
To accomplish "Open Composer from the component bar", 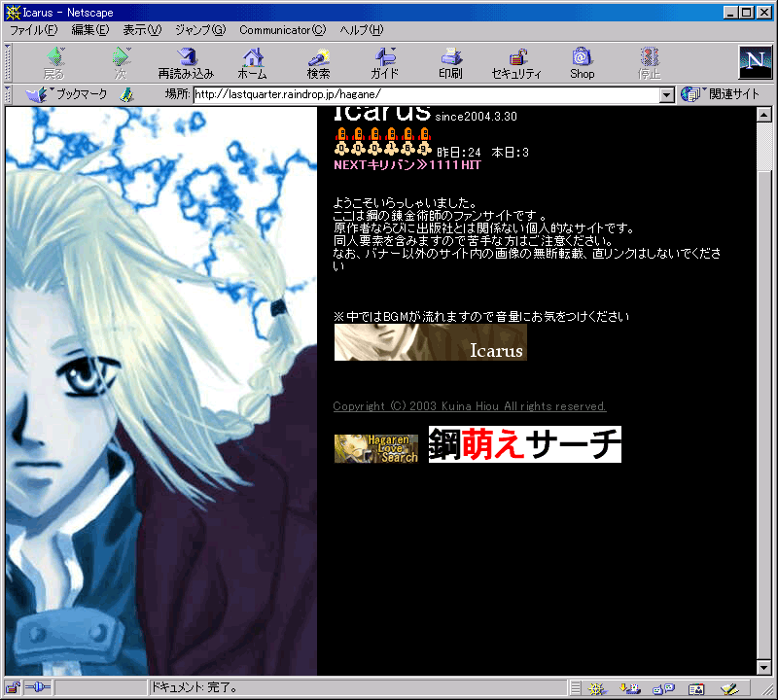I will tap(730, 688).
